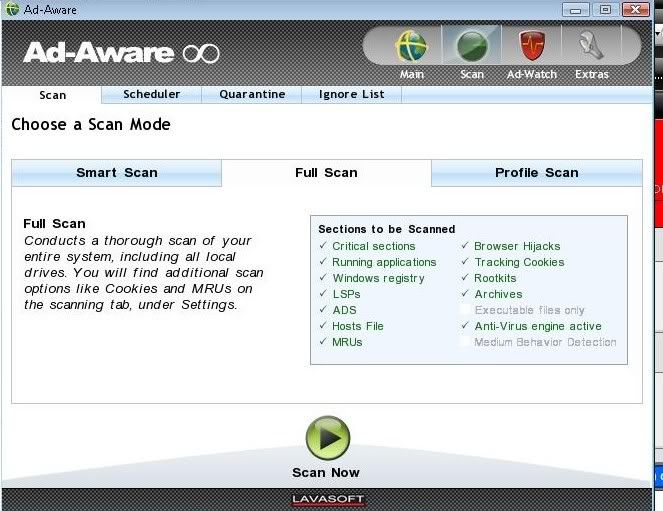Image resolution: width=663 pixels, height=511 pixels.
Task: Open the Extras wrench icon
Action: coord(591,45)
